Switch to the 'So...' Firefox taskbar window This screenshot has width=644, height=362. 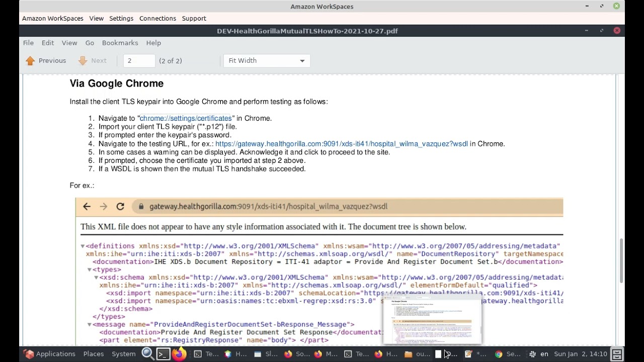point(296,354)
